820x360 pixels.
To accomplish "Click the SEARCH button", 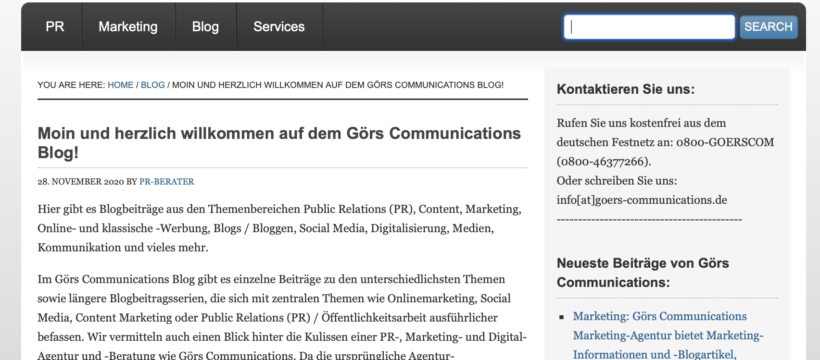I will click(x=768, y=27).
